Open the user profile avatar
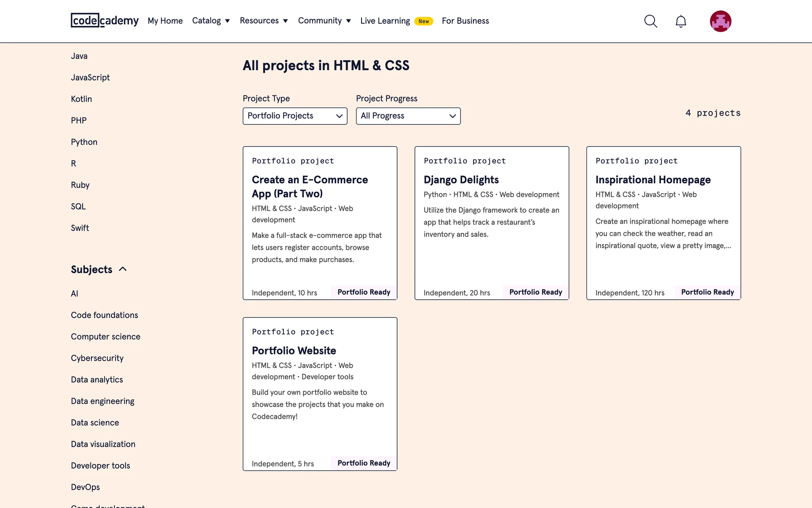The height and width of the screenshot is (508, 812). [x=720, y=21]
